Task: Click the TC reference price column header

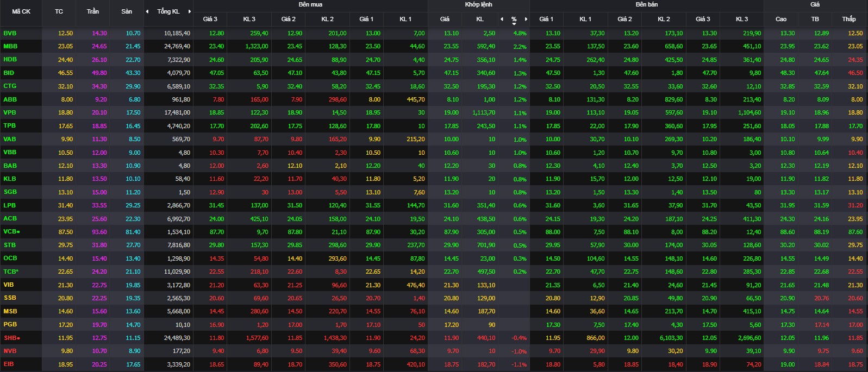Action: coord(59,11)
